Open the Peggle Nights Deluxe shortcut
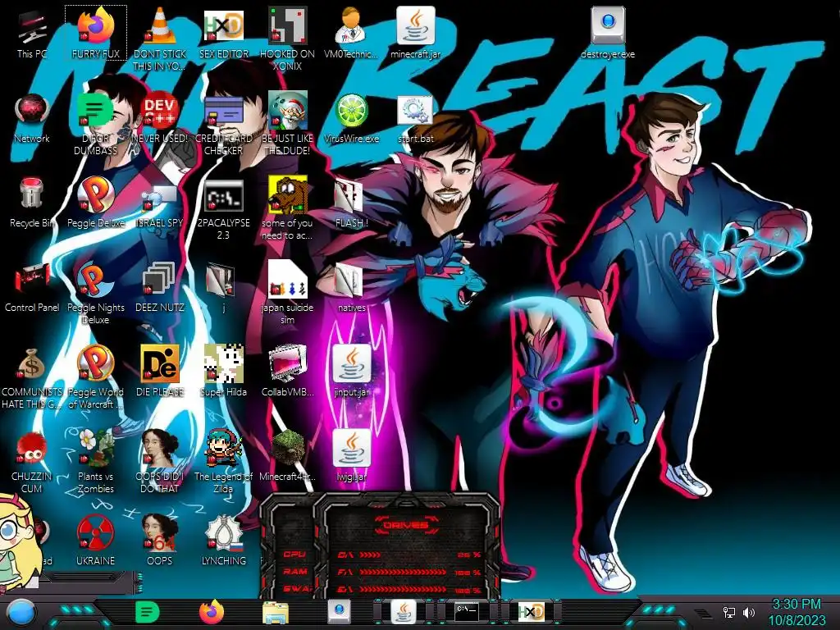 coord(96,294)
